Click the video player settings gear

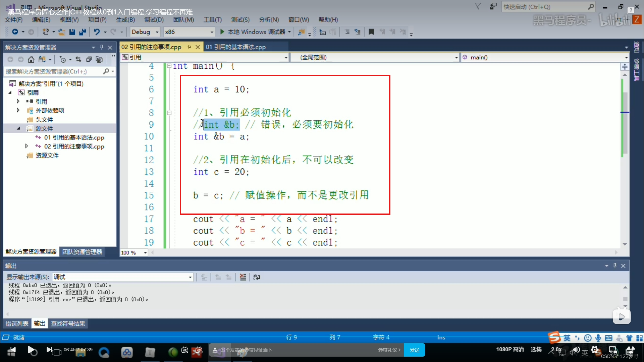click(595, 350)
